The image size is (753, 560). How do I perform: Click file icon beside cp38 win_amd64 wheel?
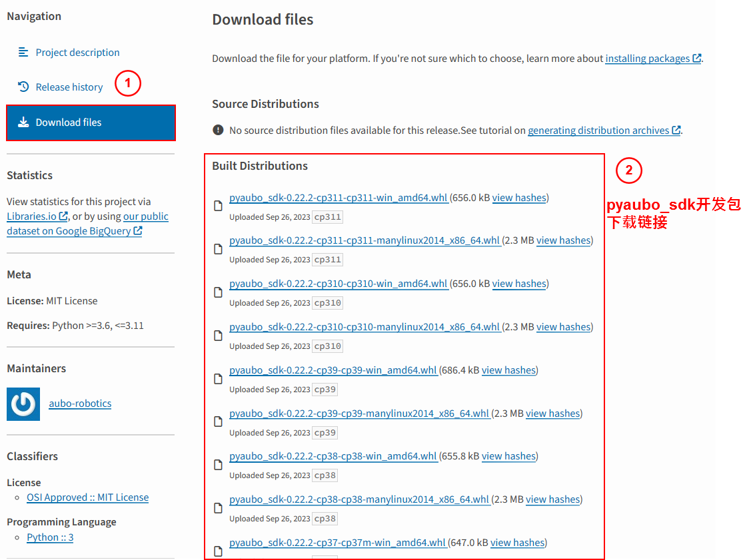(218, 465)
